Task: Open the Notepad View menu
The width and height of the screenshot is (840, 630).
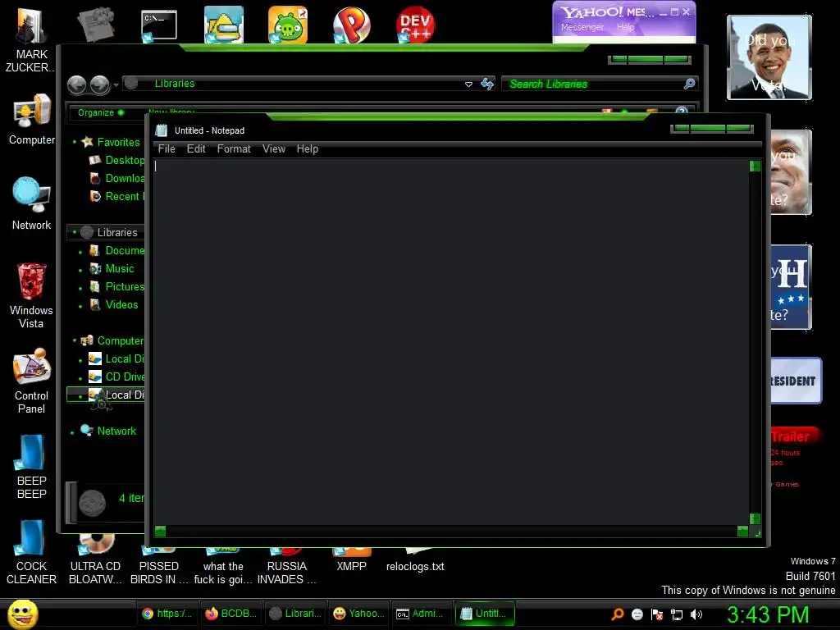Action: 274,149
